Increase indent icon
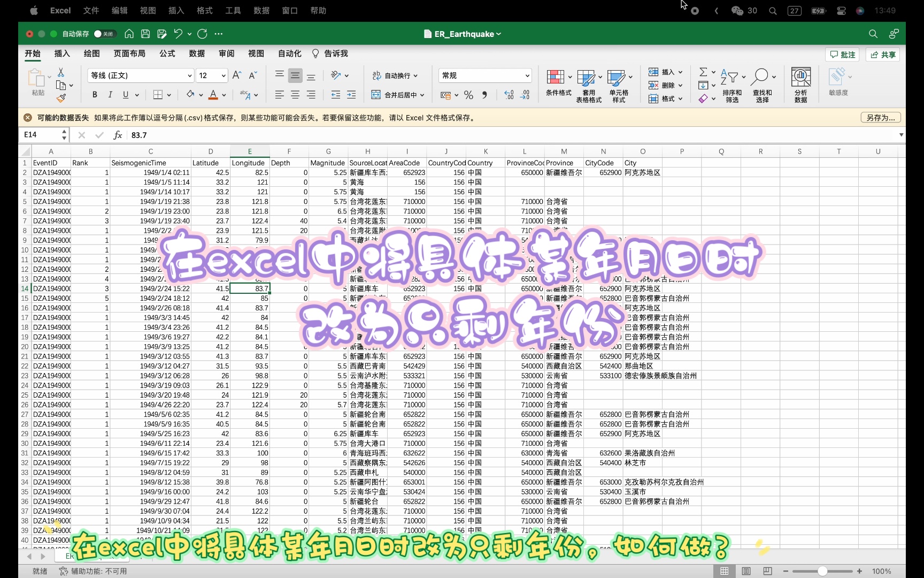The width and height of the screenshot is (924, 578). pyautogui.click(x=351, y=95)
